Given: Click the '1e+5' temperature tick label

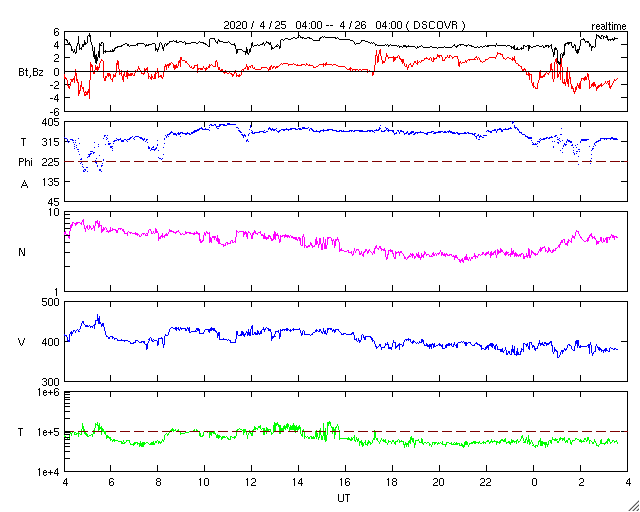Looking at the screenshot, I should pos(49,432).
